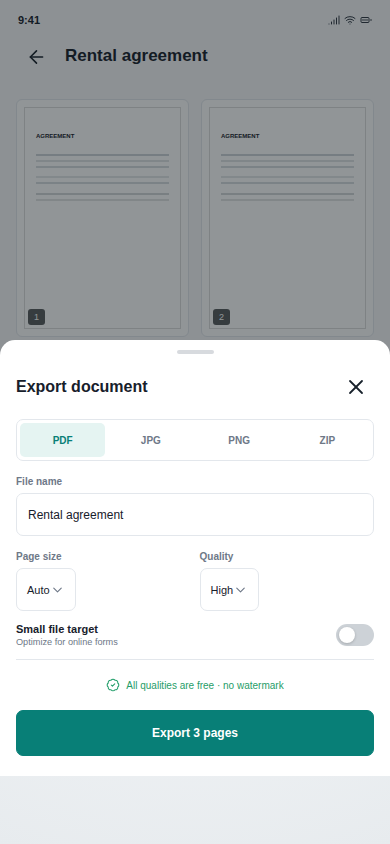Image resolution: width=390 pixels, height=844 pixels.
Task: Tap the page number 2 badge
Action: pos(222,317)
